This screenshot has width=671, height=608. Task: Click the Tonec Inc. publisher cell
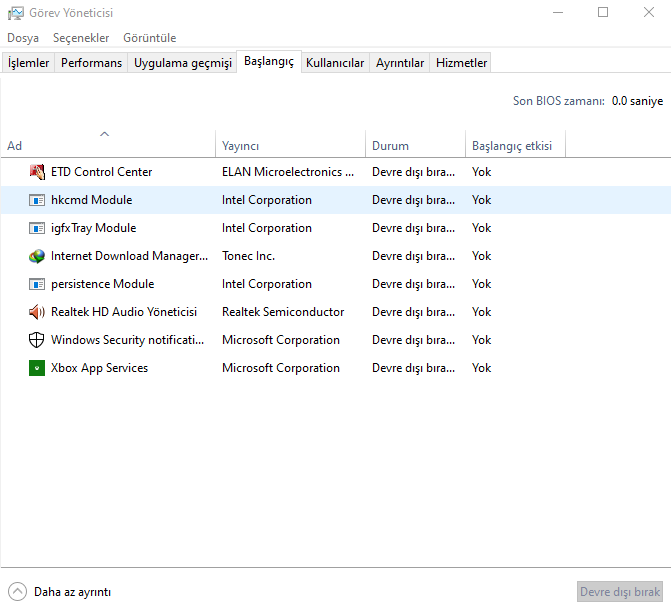(x=248, y=256)
